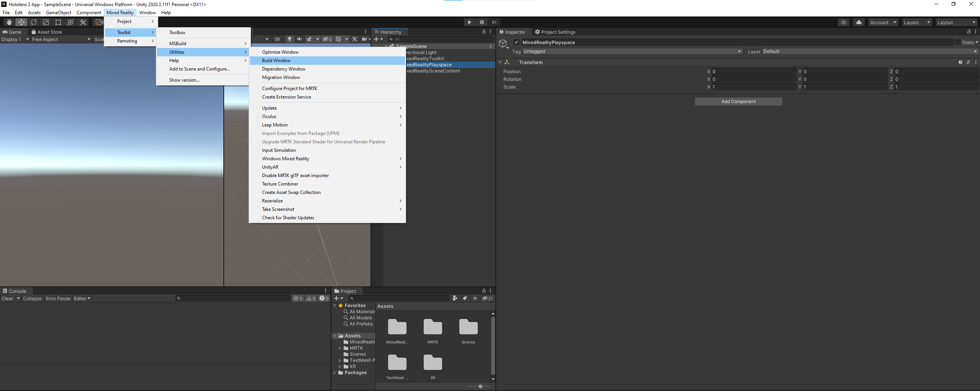Open the Layout dropdown

[x=956, y=22]
